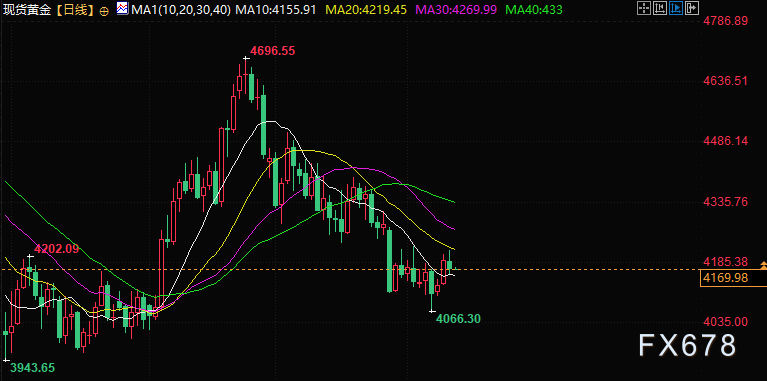
Task: Click the 4786.89 axis price
Action: coord(725,21)
